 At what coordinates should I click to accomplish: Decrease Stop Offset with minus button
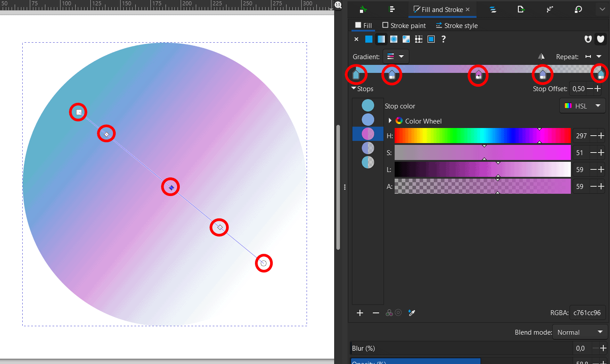[590, 89]
